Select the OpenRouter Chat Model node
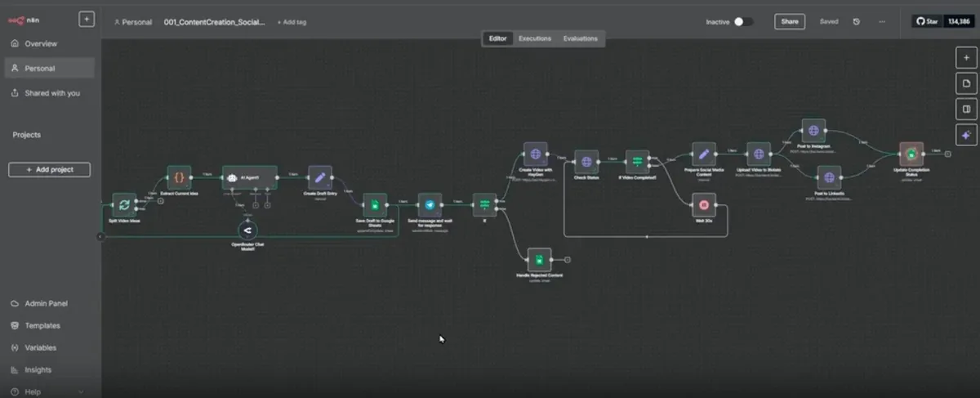The width and height of the screenshot is (980, 398). pyautogui.click(x=247, y=230)
